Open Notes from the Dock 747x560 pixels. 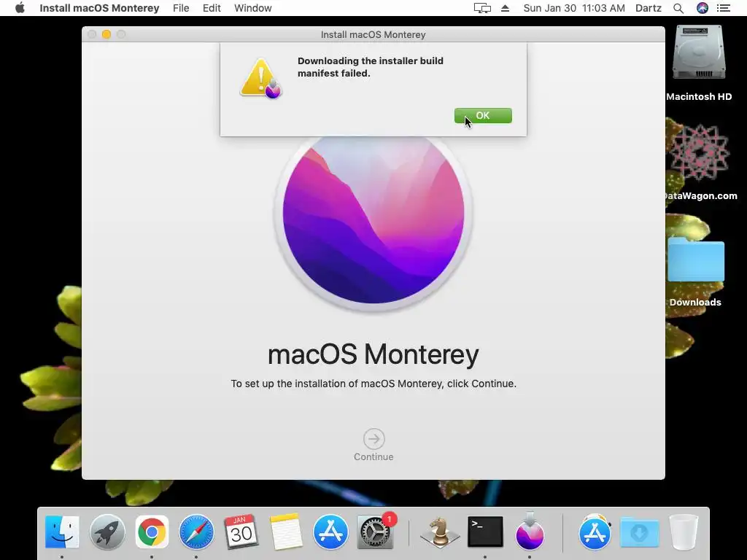coord(286,532)
